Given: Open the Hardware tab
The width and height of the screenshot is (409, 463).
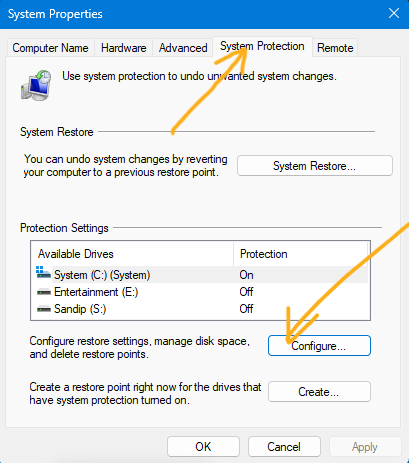Looking at the screenshot, I should pyautogui.click(x=124, y=48).
